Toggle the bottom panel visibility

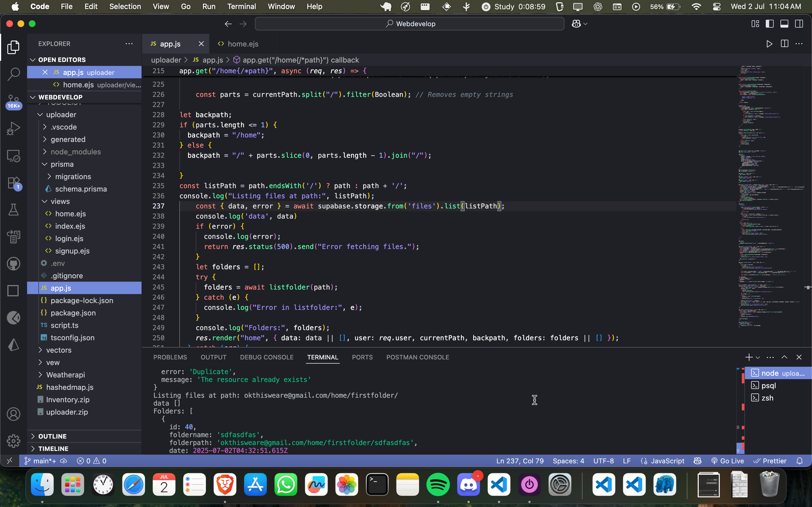click(784, 24)
